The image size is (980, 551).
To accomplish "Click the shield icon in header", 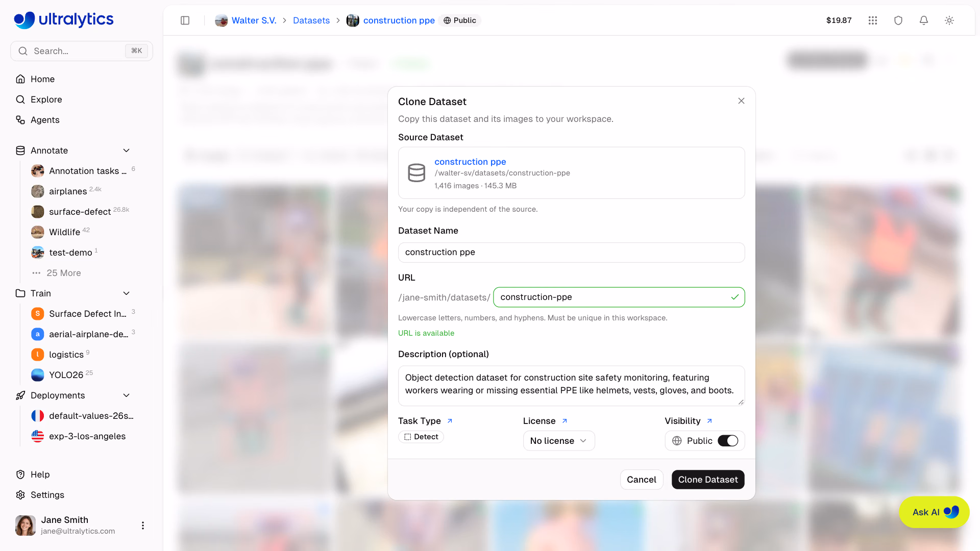I will pyautogui.click(x=898, y=20).
